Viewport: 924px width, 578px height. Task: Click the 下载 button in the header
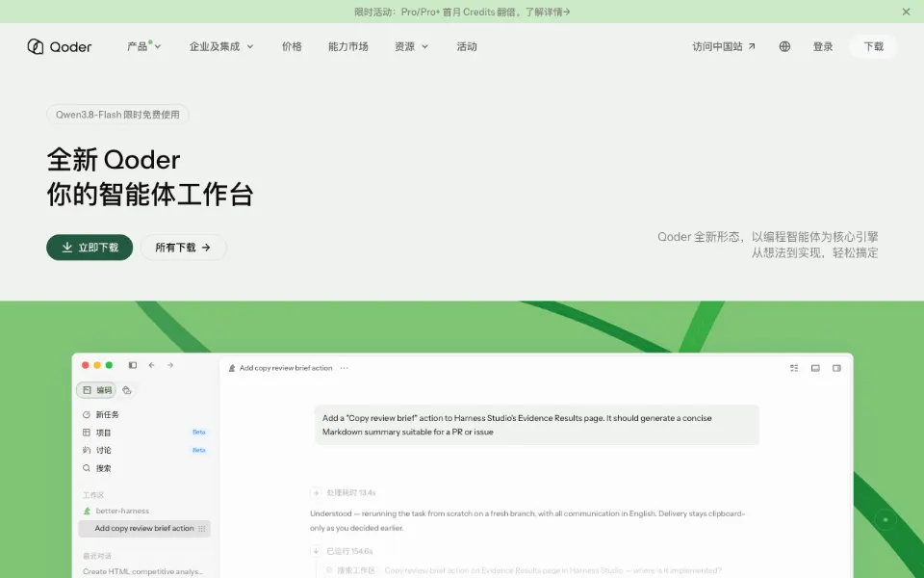pos(873,46)
